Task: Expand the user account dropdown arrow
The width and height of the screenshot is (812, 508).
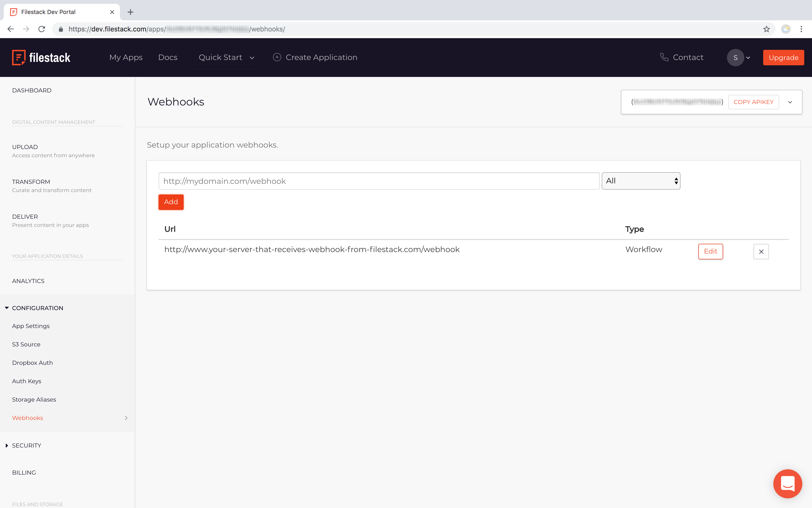Action: pos(748,58)
